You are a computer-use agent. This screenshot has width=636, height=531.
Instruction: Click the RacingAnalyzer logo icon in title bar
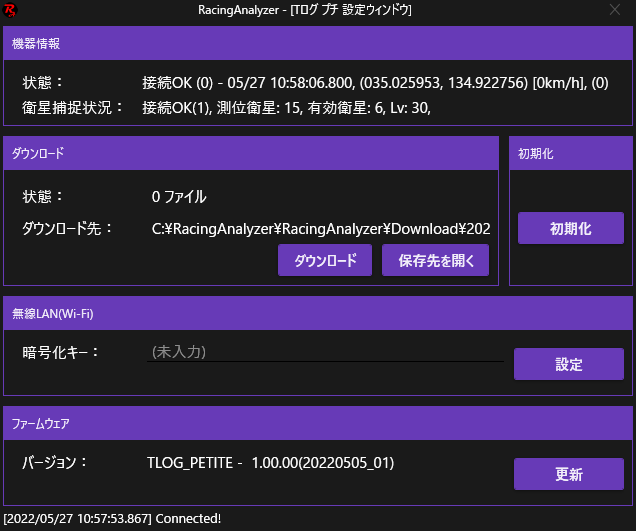[x=11, y=11]
